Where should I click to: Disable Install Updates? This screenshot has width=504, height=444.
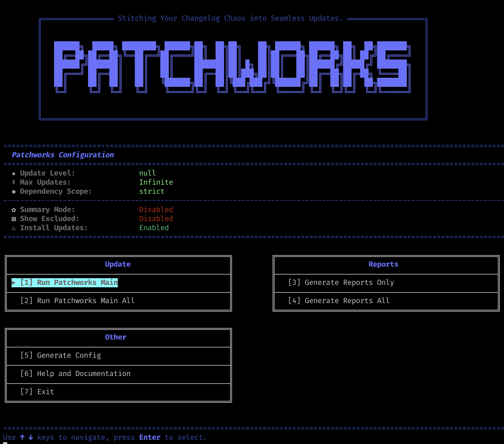154,228
